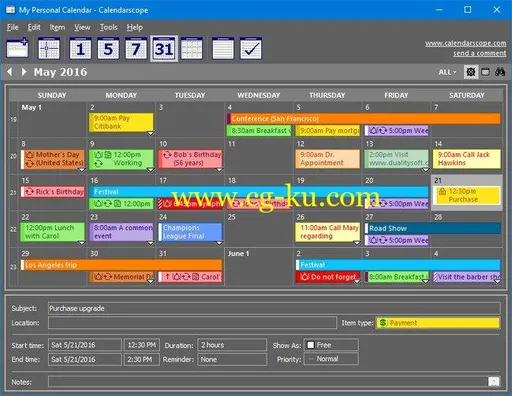Viewport: 512px width, 396px height.
Task: Open the www.calendarscope.com link
Action: [x=465, y=43]
